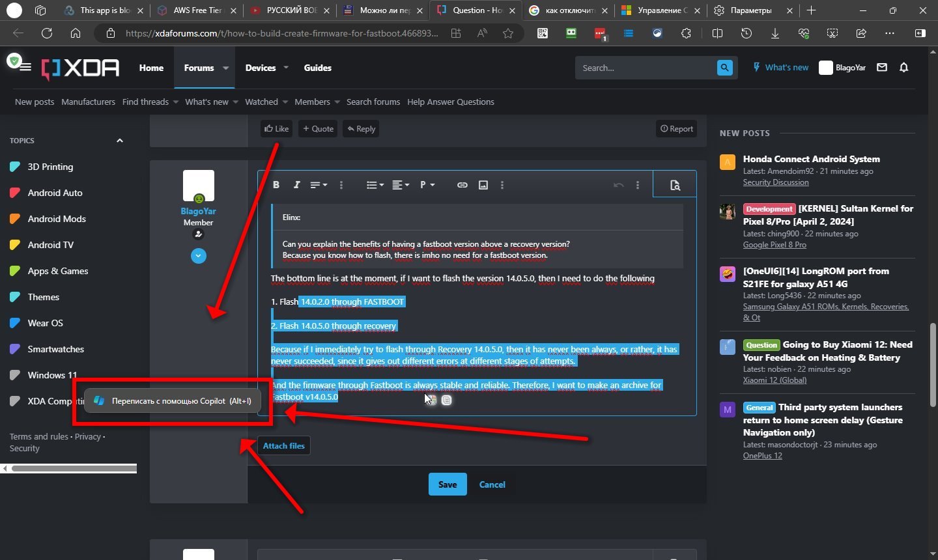Go to the browser home page icon

tap(76, 33)
